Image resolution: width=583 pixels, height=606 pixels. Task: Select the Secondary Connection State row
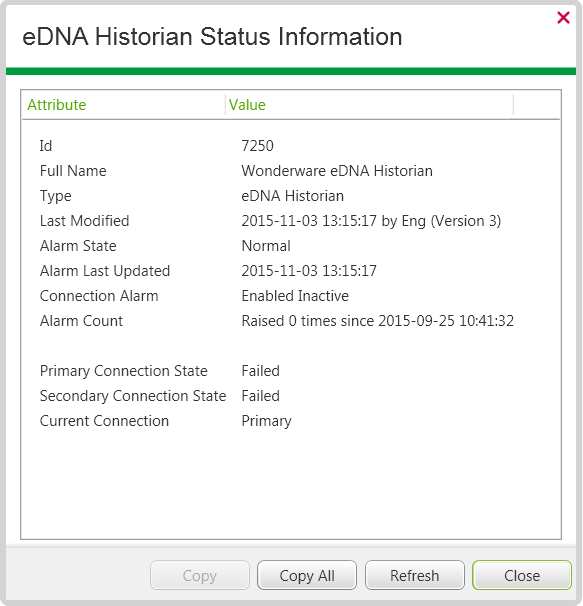291,396
